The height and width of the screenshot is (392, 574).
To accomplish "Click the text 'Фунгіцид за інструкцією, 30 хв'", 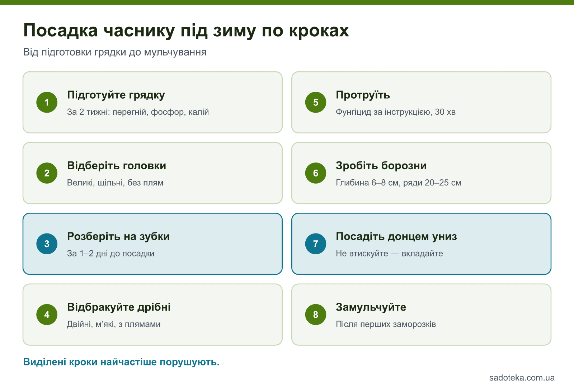I will point(396,112).
